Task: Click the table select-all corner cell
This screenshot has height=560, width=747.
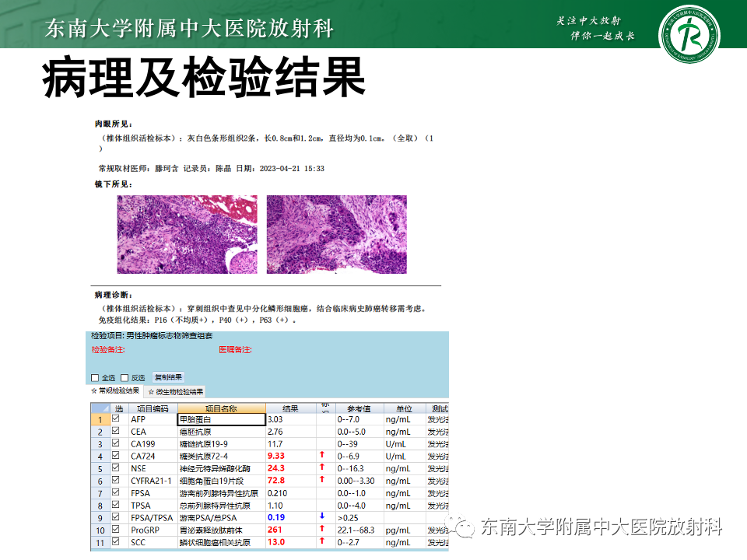Action: pos(100,408)
